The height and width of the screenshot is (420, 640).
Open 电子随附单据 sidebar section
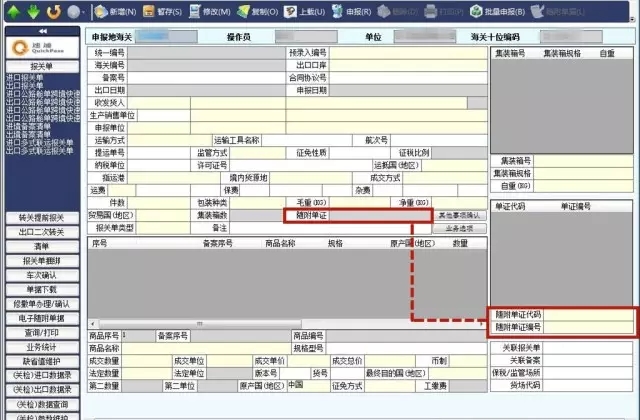42,318
